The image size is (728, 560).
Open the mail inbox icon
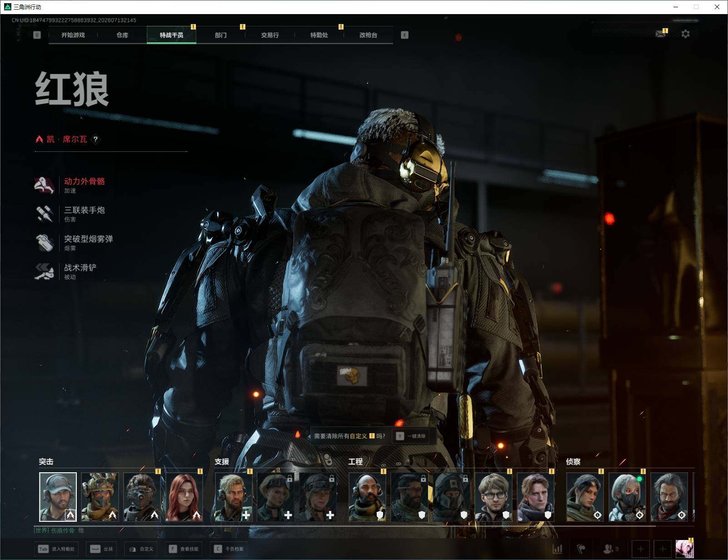[660, 34]
